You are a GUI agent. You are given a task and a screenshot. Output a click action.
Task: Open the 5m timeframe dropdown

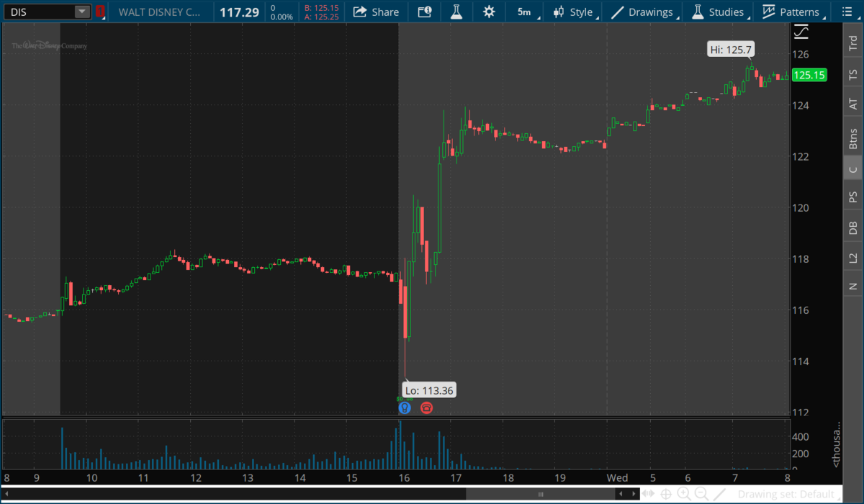click(523, 12)
